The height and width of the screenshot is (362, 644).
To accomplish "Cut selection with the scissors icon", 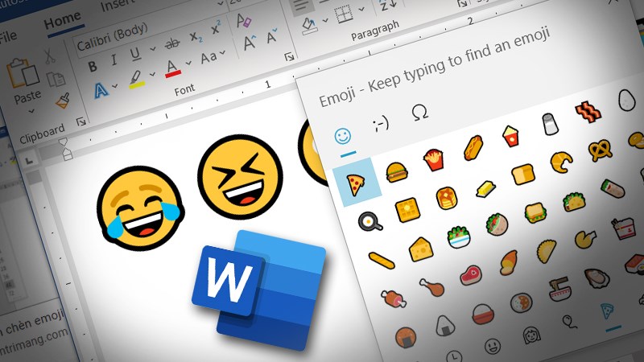I will pyautogui.click(x=50, y=56).
